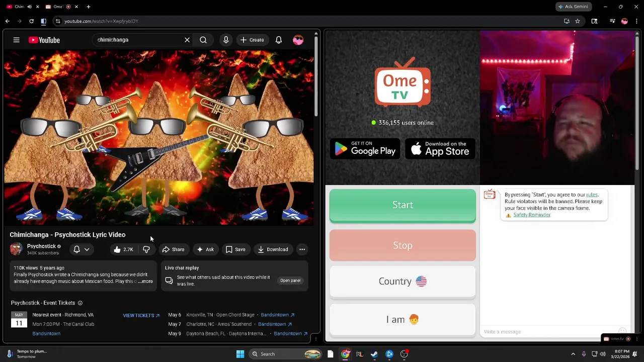Toggle the split view toolbar icon
Screen dimensions: 644x362
(43, 21)
